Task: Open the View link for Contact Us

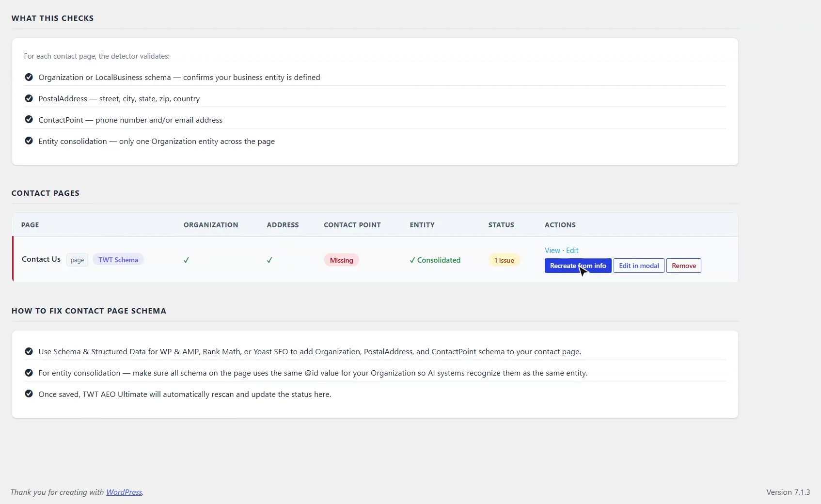Action: pyautogui.click(x=552, y=251)
